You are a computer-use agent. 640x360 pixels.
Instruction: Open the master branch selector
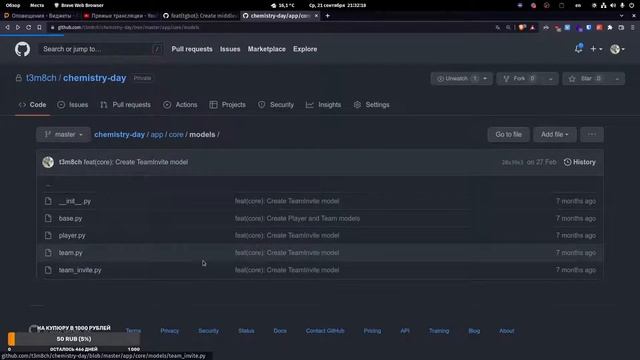63,134
